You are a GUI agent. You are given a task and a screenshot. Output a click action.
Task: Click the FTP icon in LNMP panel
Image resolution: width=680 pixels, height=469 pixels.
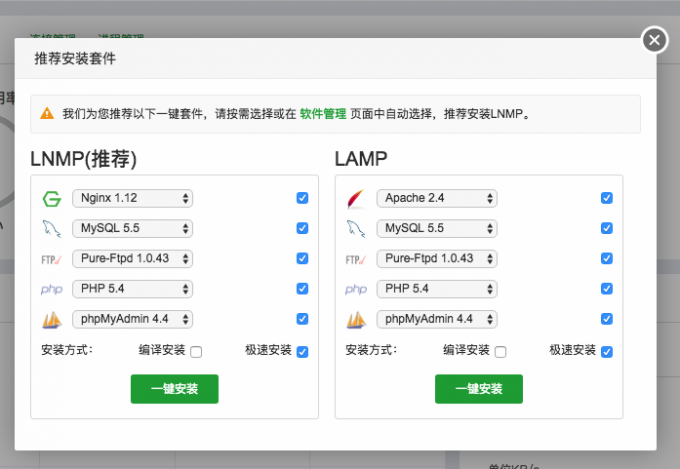coord(52,259)
